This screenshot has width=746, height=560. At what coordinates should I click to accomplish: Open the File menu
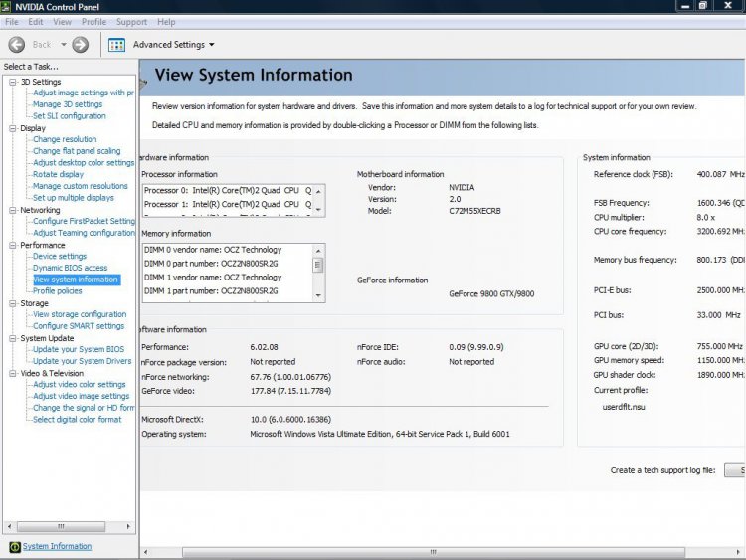[x=12, y=22]
